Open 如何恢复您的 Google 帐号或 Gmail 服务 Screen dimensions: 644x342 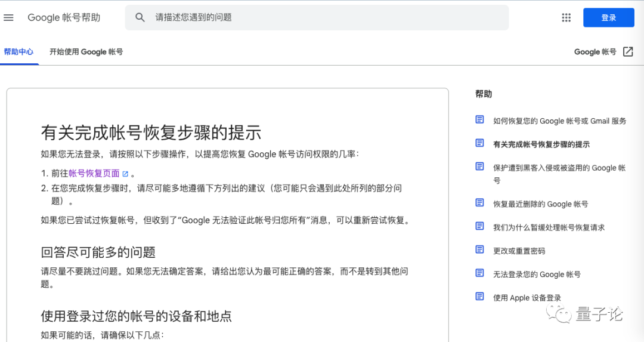[x=559, y=121]
